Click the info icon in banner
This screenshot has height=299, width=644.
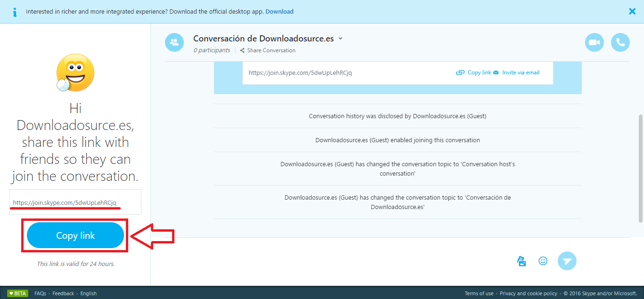(x=15, y=12)
